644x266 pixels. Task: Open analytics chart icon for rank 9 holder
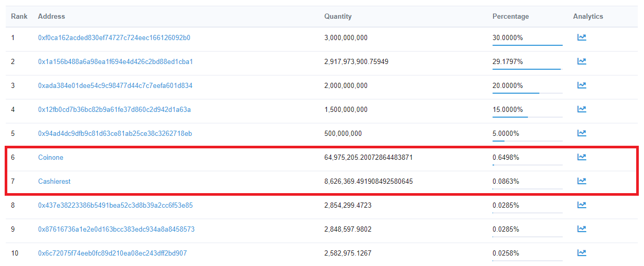point(582,229)
